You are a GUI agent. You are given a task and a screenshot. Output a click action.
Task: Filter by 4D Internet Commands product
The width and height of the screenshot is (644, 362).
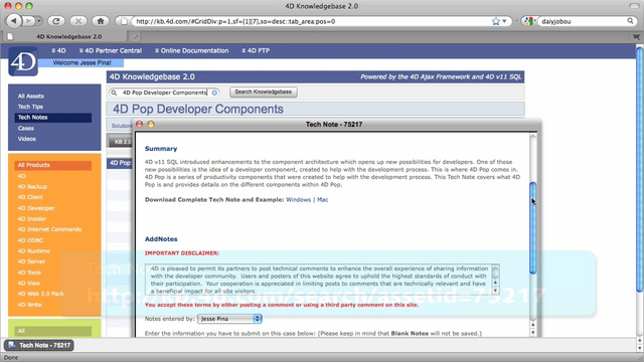tap(50, 230)
